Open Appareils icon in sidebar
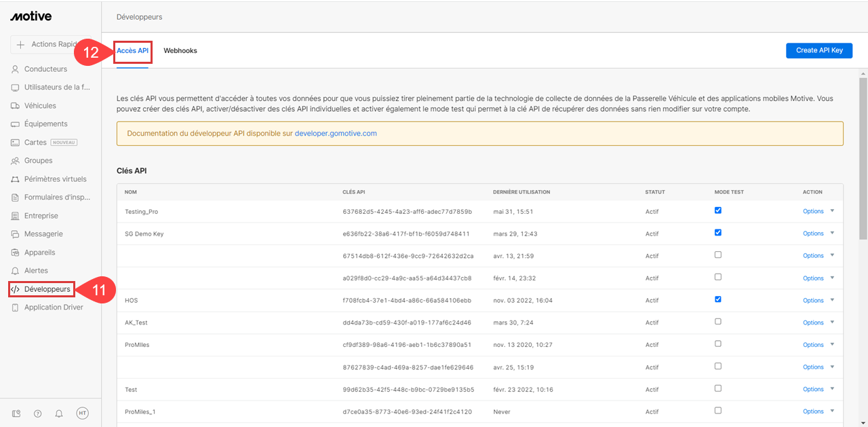 click(x=16, y=253)
